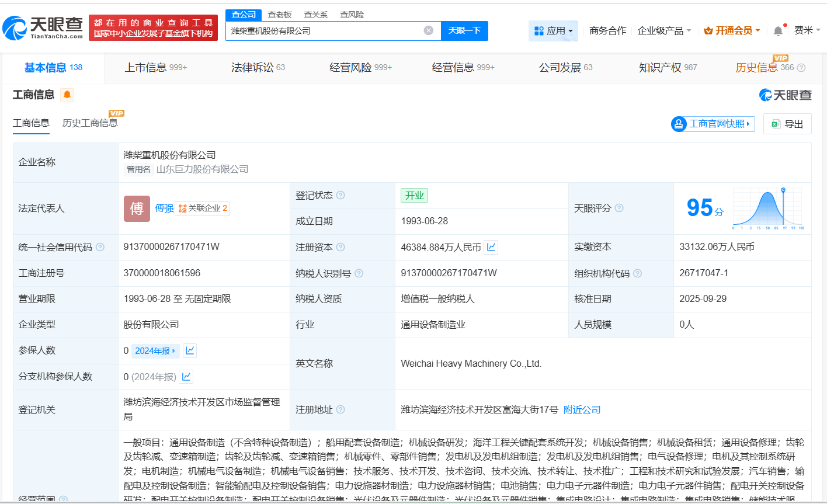Switch to the 查老板 search tab

[x=279, y=14]
